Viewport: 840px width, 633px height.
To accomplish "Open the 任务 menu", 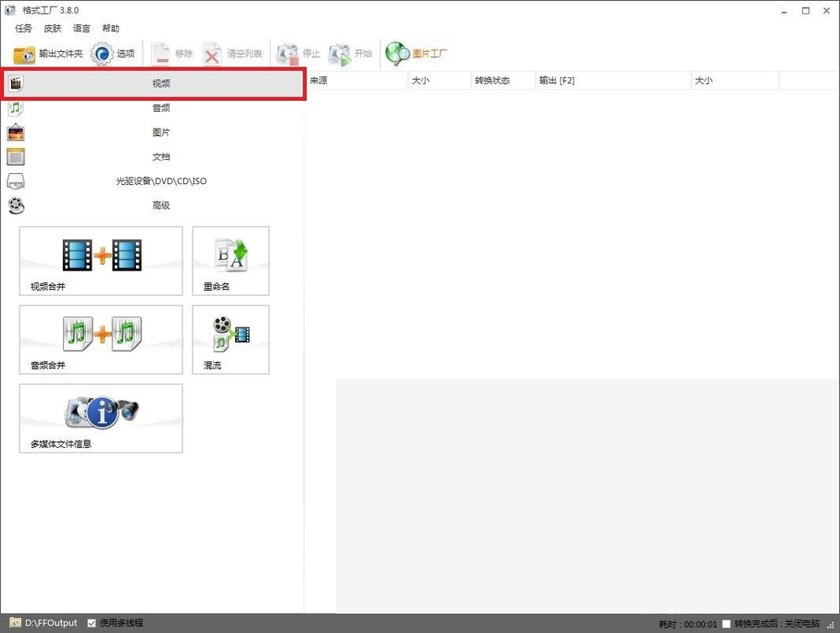I will (24, 29).
